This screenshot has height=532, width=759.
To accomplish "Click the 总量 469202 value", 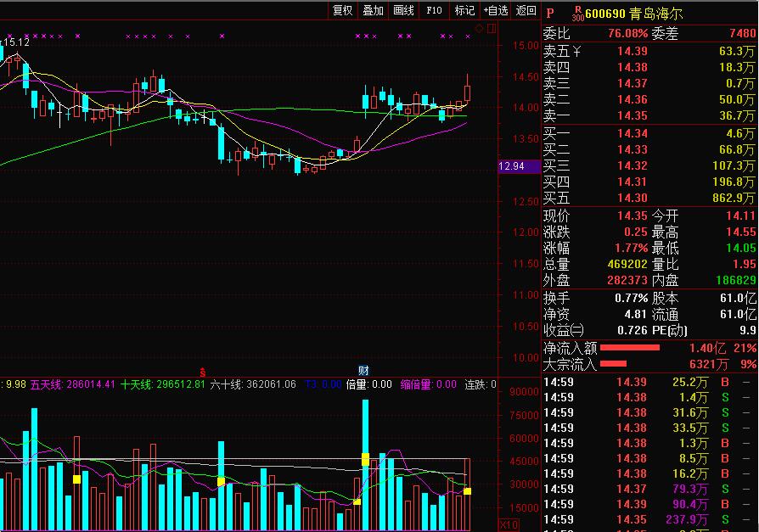I will pyautogui.click(x=627, y=264).
